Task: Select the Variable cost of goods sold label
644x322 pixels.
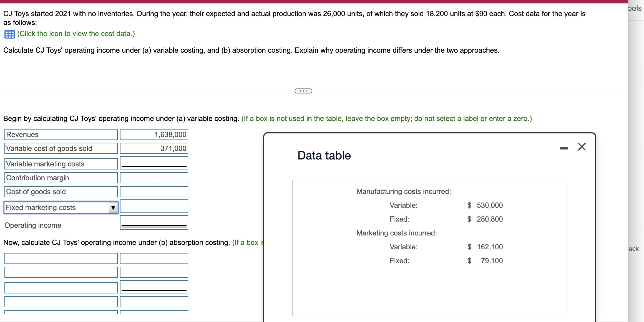Action: click(x=61, y=148)
